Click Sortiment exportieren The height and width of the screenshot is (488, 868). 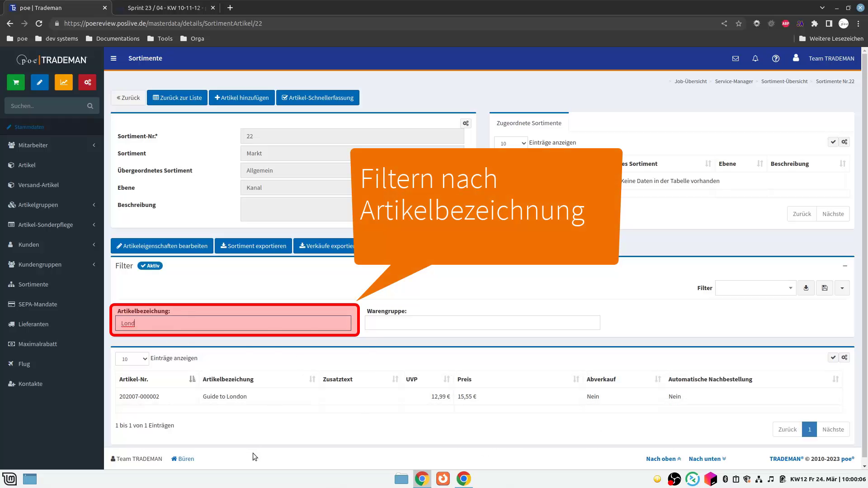coord(253,246)
